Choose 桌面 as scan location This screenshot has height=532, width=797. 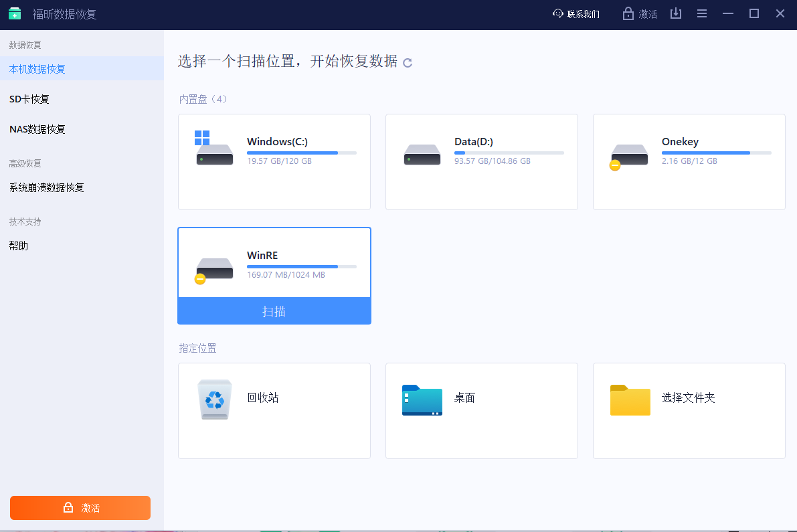point(482,411)
